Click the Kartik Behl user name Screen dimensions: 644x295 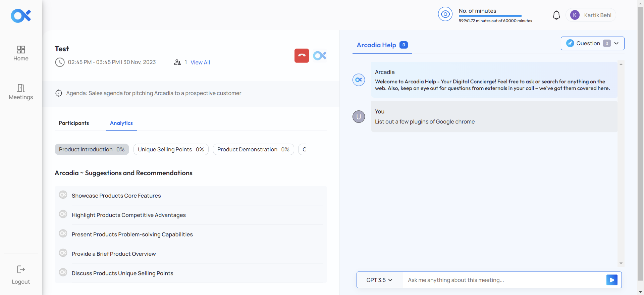pos(598,15)
